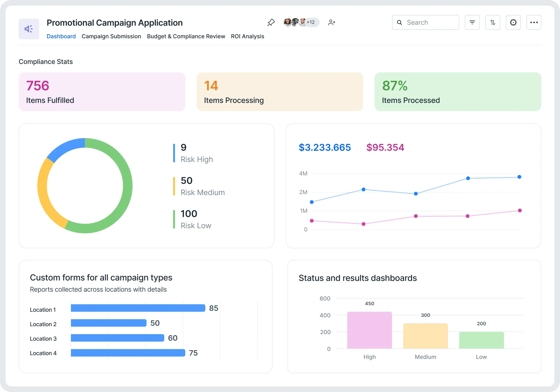This screenshot has width=560, height=392.
Task: Click the search magnifier icon
Action: (399, 22)
